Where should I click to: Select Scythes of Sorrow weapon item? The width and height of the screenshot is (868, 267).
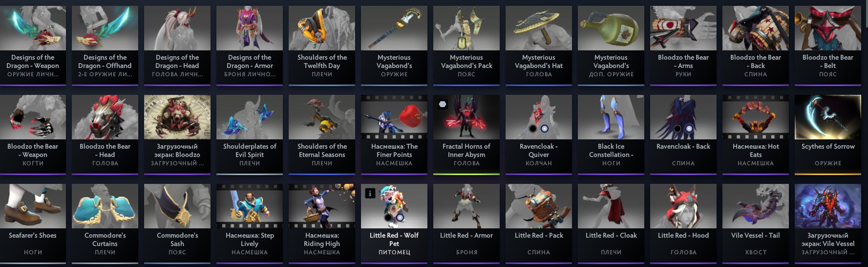pyautogui.click(x=828, y=135)
